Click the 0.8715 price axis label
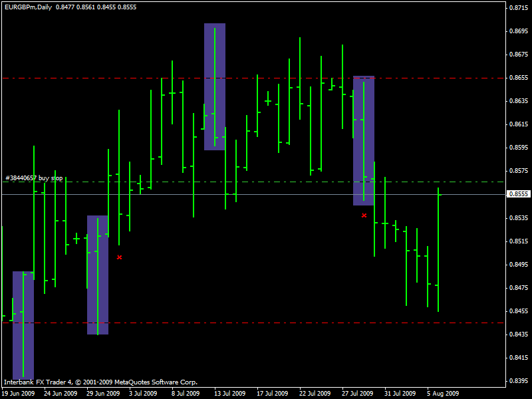Image resolution: width=532 pixels, height=399 pixels. tap(518, 8)
